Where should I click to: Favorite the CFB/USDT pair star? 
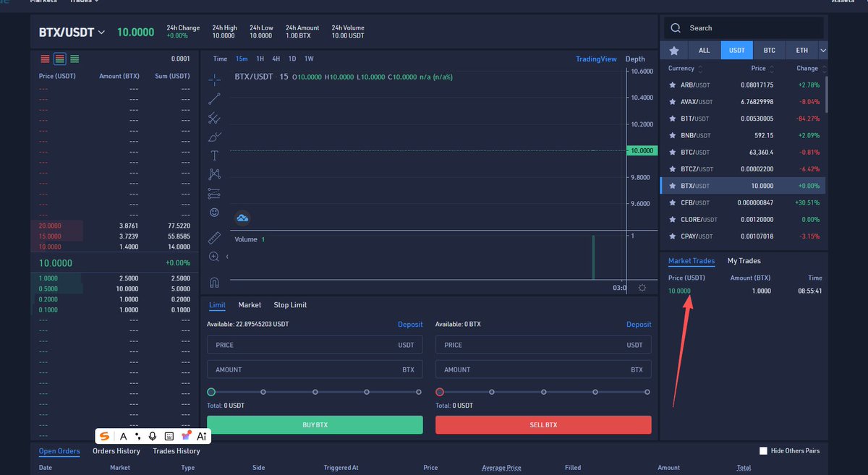pyautogui.click(x=673, y=202)
